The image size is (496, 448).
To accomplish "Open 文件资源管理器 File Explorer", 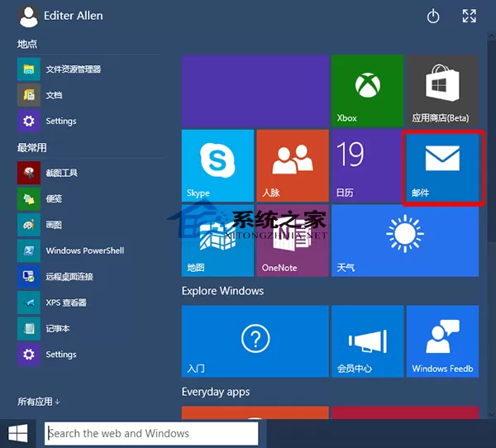I will [91, 69].
